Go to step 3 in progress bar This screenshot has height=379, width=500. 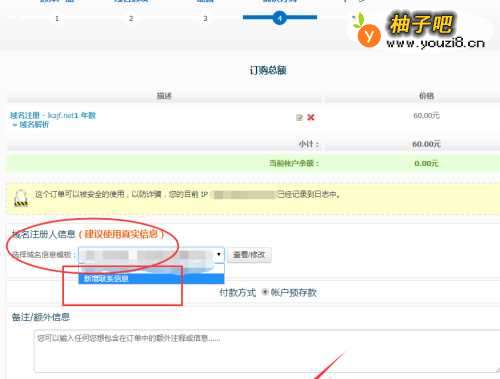(x=205, y=18)
